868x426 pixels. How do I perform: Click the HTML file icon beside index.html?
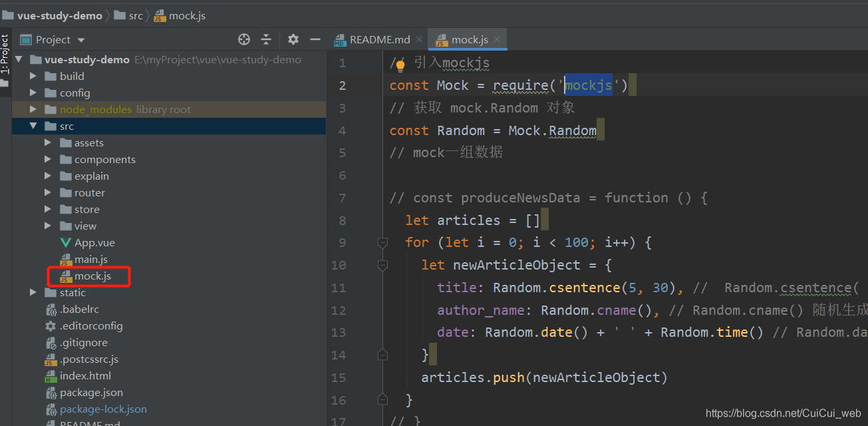tap(51, 376)
